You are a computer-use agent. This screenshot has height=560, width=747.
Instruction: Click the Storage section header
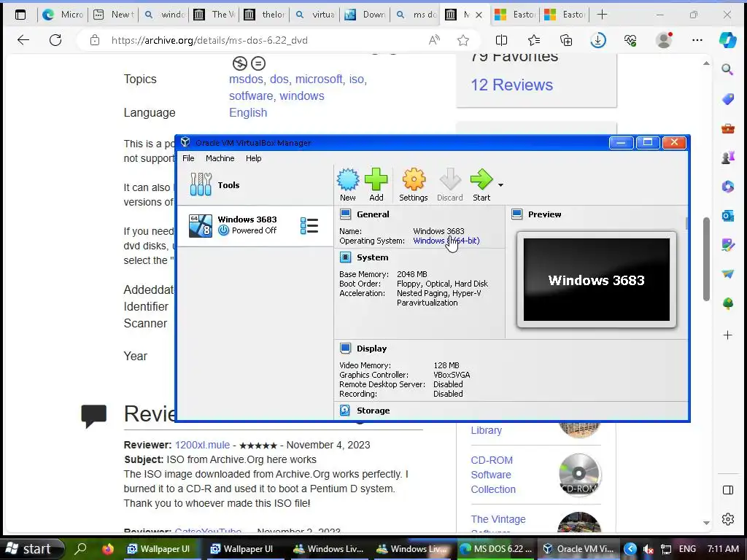[x=373, y=411]
